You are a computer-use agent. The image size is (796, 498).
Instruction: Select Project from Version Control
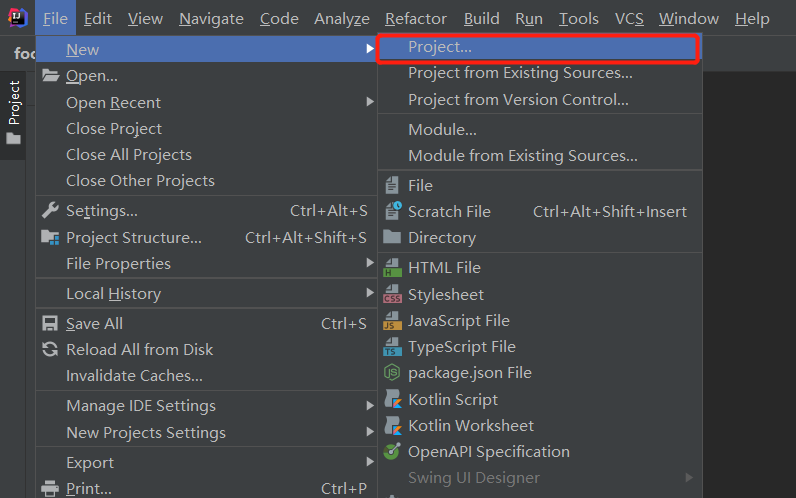[x=518, y=100]
